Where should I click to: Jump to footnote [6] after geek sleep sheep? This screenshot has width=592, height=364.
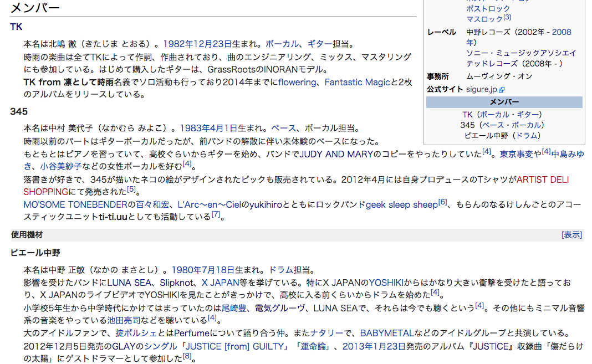(442, 202)
